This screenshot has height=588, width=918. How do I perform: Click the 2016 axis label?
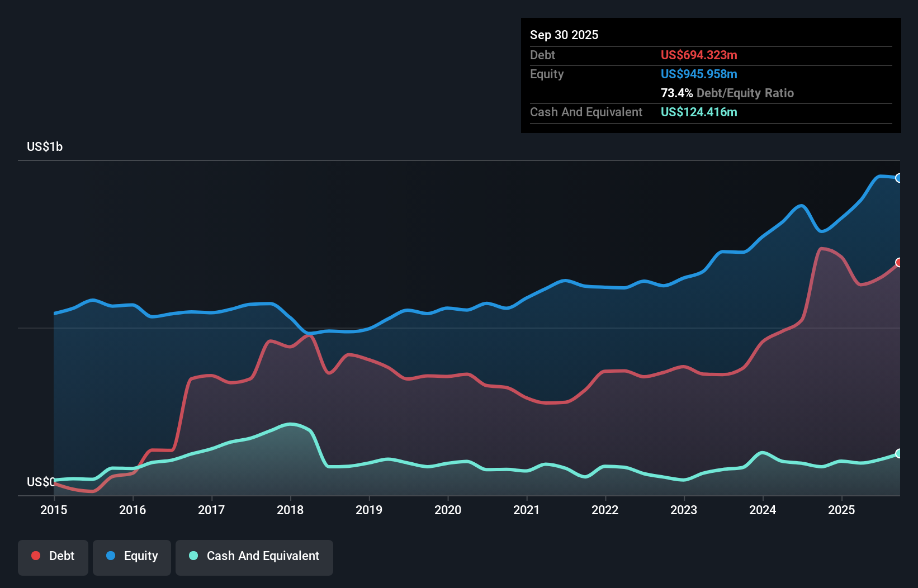coord(133,510)
